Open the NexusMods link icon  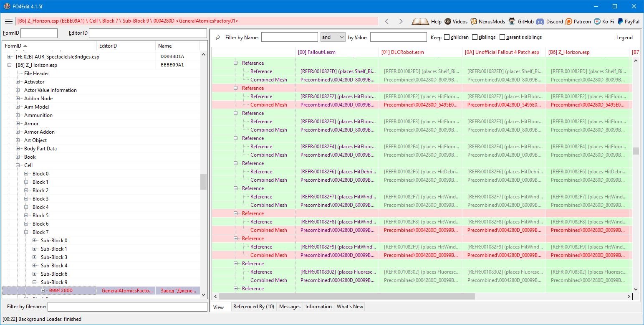click(x=474, y=21)
